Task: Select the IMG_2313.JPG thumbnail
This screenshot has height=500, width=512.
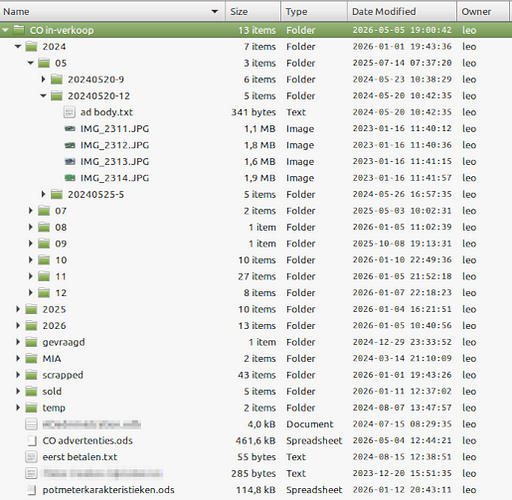Action: (x=70, y=161)
